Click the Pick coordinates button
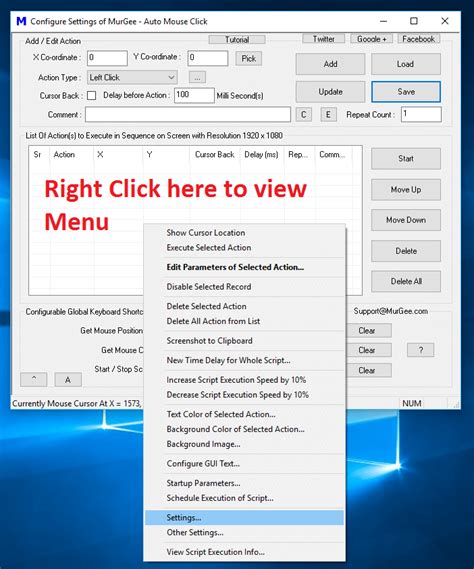 point(249,58)
